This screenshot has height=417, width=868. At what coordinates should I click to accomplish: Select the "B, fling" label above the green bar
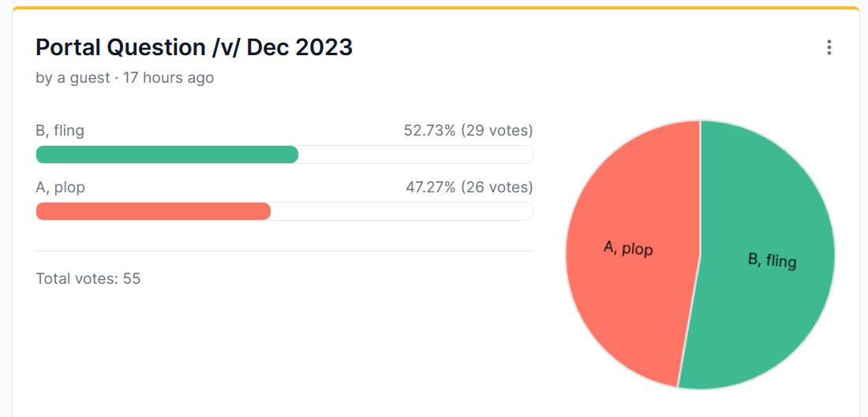pos(60,131)
